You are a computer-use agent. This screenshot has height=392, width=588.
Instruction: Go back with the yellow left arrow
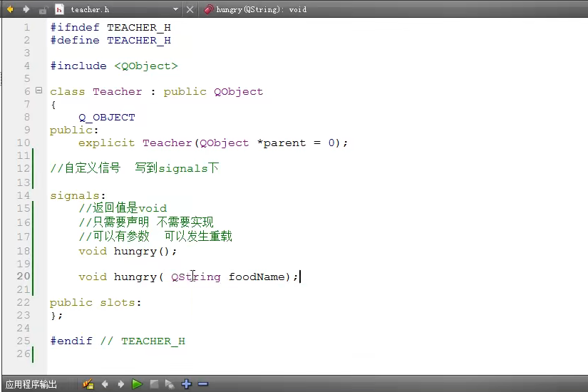(10, 9)
